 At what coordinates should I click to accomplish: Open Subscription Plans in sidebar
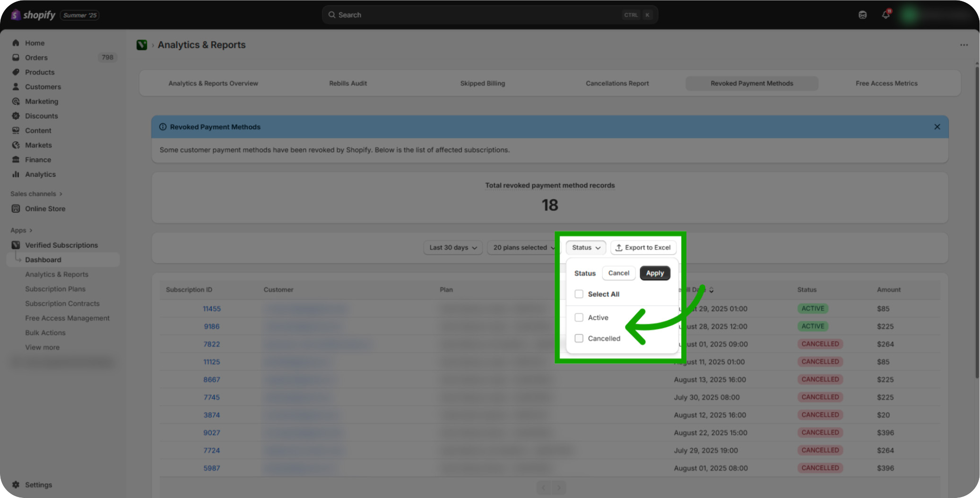click(55, 289)
